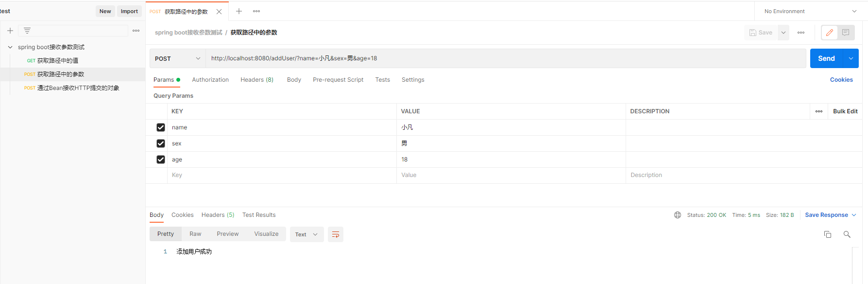868x284 pixels.
Task: Open a new request tab with the plus icon
Action: click(x=238, y=11)
